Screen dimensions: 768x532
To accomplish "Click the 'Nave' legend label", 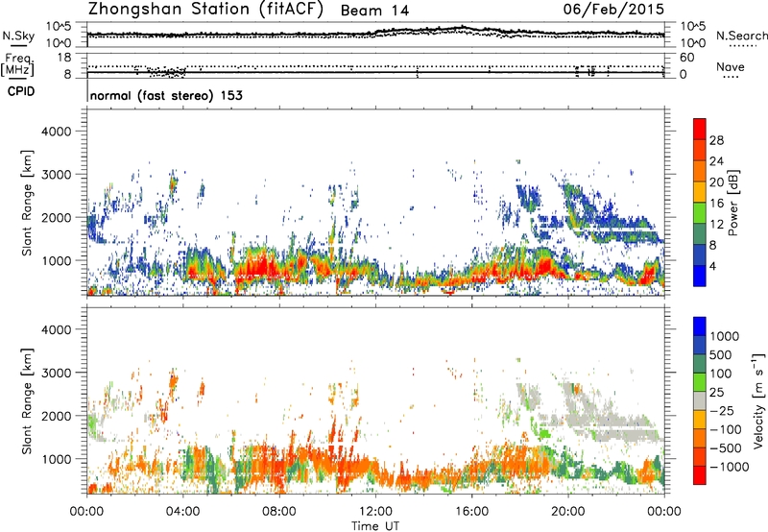I will coord(731,67).
